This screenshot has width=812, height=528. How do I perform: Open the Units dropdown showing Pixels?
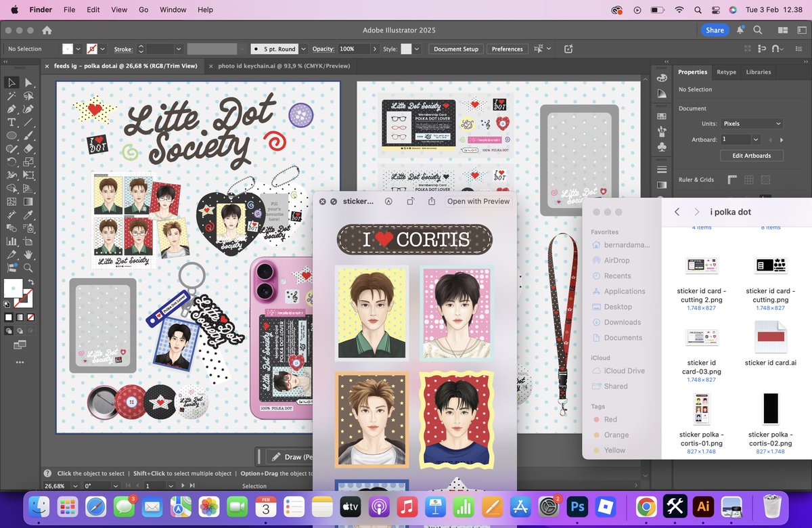[752, 124]
